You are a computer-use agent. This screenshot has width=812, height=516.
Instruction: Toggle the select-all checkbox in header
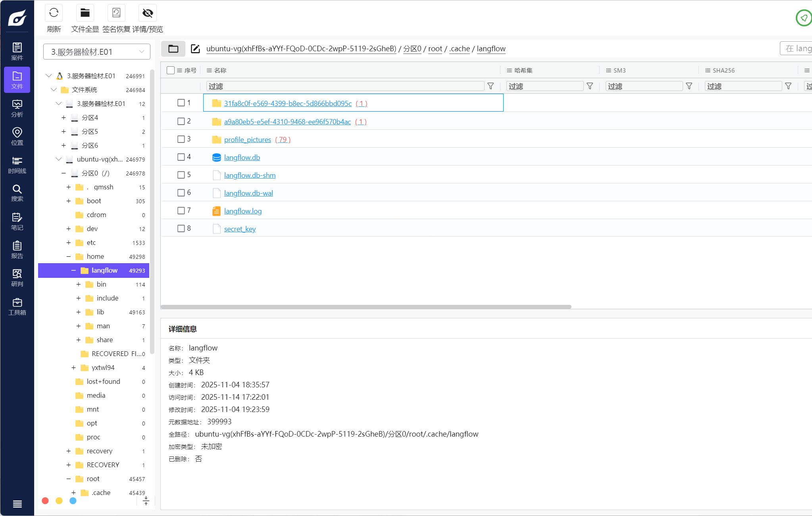tap(171, 70)
